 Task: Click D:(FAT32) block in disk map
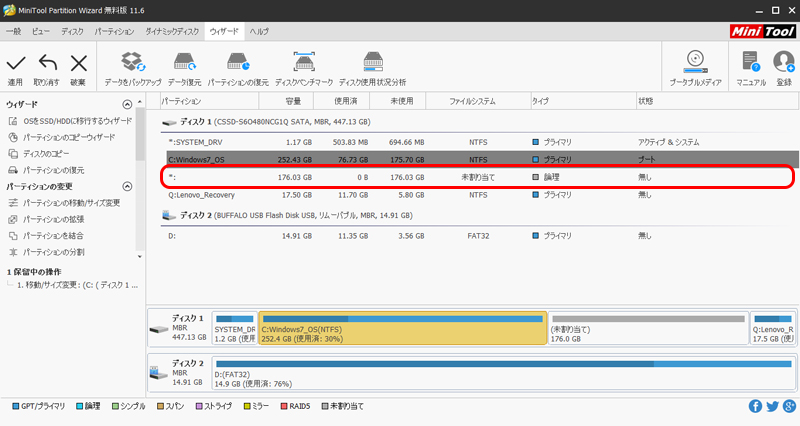(503, 373)
